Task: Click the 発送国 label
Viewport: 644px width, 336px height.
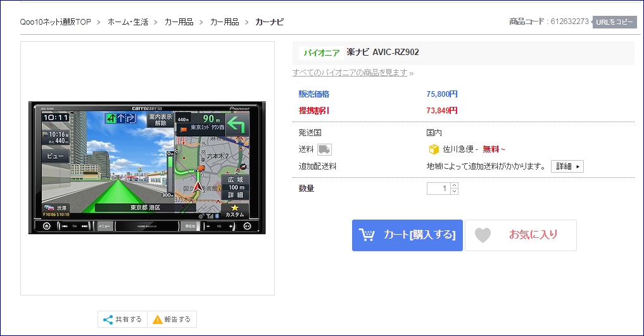Action: (x=310, y=132)
